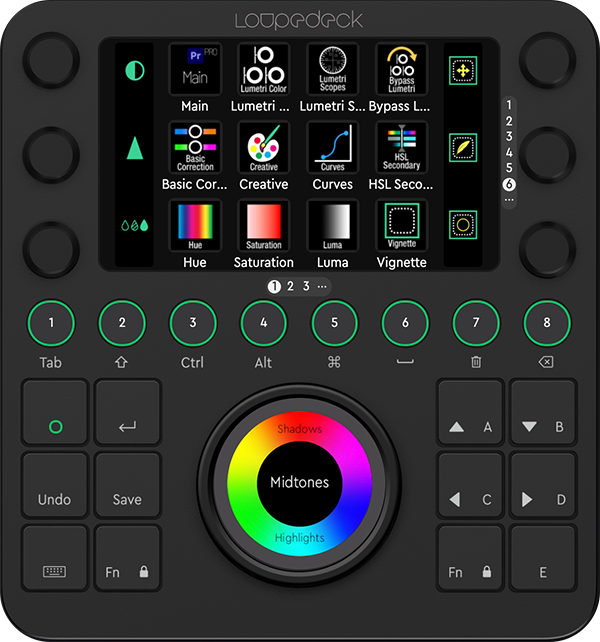The width and height of the screenshot is (600, 642).
Task: Tap the circle vignette dial icon on right strip
Action: coord(463,225)
